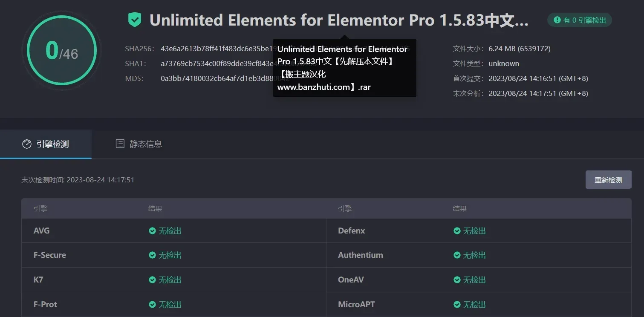Click the green check icon for Defenx

point(457,231)
